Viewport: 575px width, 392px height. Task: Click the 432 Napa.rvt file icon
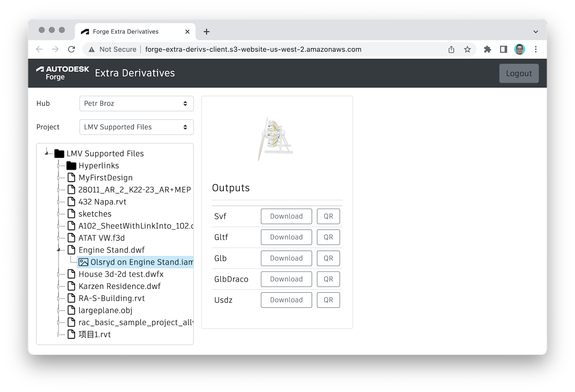[71, 202]
